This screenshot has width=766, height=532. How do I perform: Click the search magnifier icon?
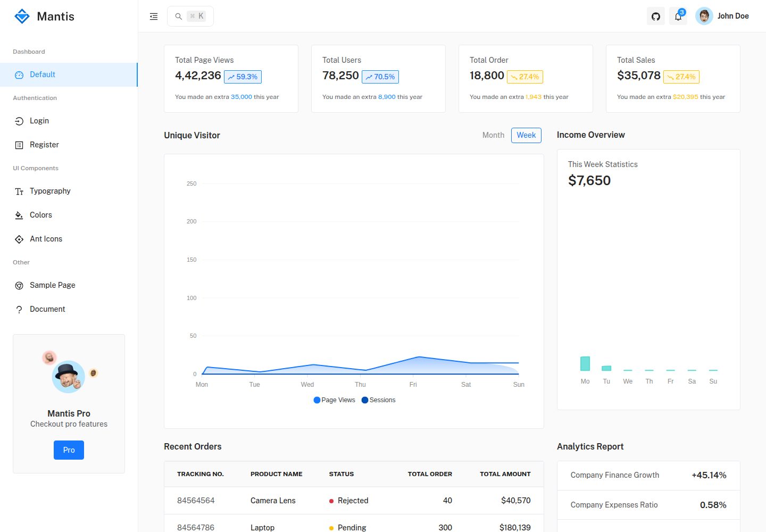click(x=179, y=16)
